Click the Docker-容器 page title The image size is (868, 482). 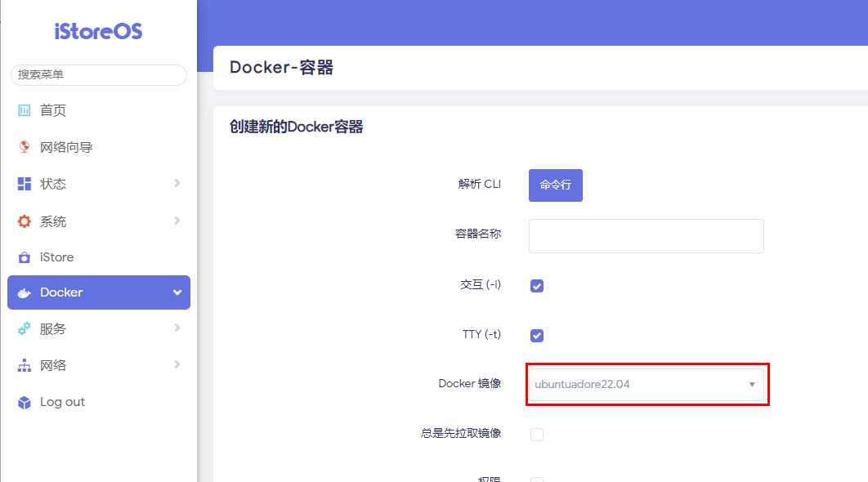coord(281,68)
